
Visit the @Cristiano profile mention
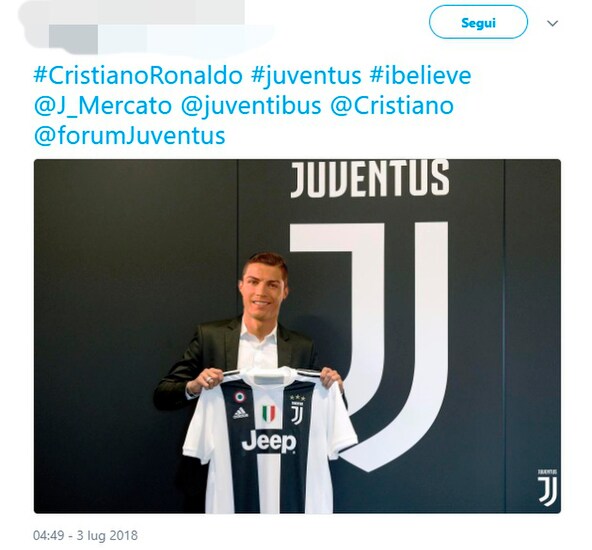tap(392, 106)
